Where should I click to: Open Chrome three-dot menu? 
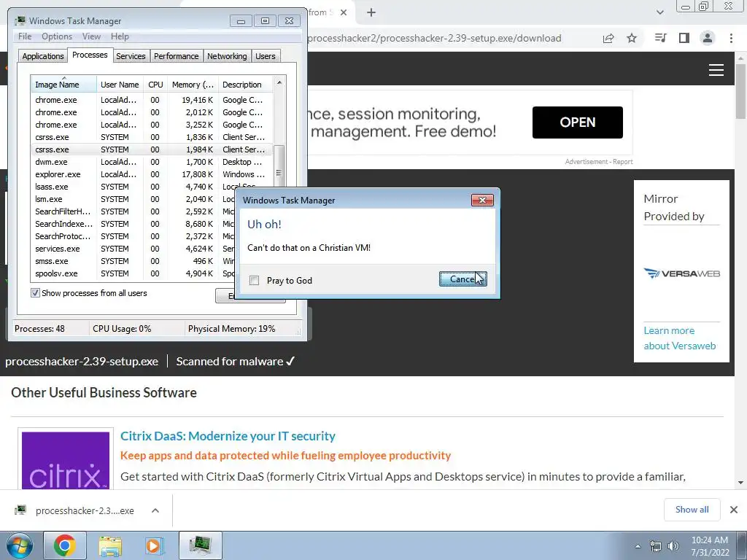tap(731, 38)
